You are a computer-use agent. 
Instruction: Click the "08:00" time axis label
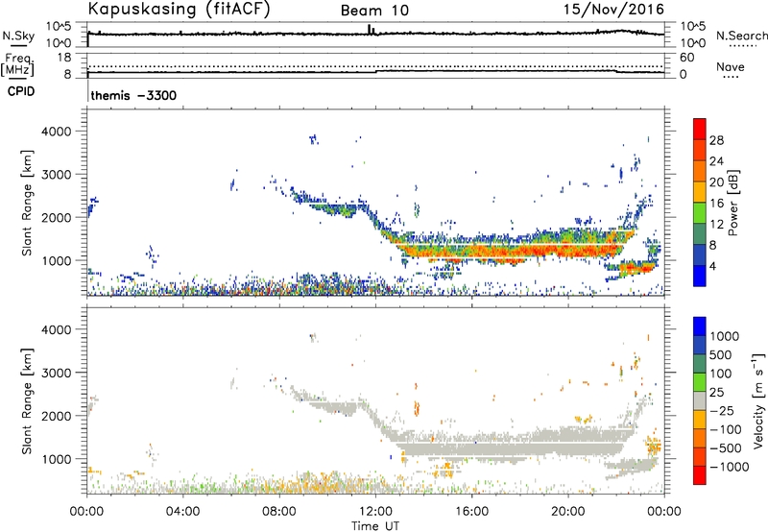point(279,512)
